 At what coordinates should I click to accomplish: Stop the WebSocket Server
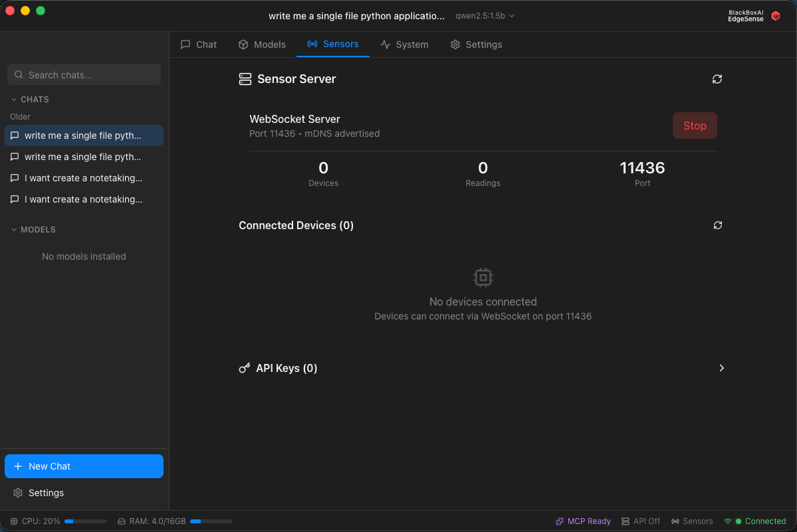695,126
